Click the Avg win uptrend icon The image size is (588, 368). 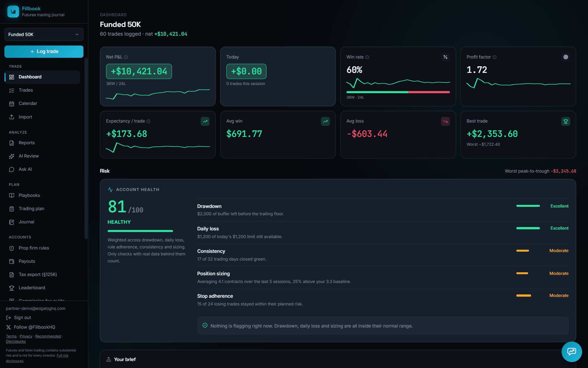325,121
